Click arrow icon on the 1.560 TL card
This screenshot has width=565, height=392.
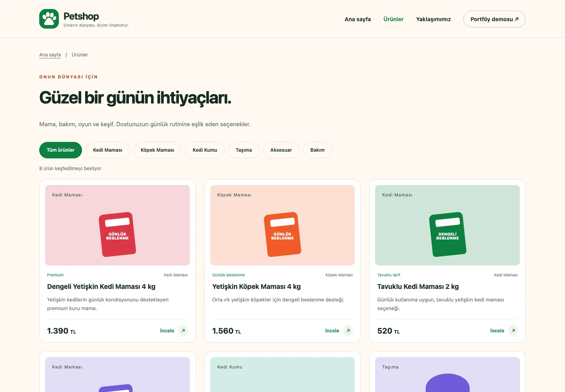point(348,330)
